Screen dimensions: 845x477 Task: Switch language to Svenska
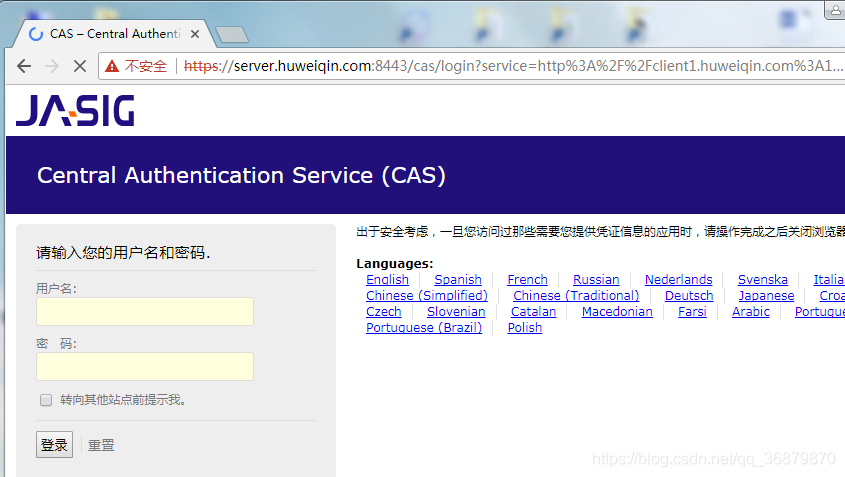tap(763, 280)
